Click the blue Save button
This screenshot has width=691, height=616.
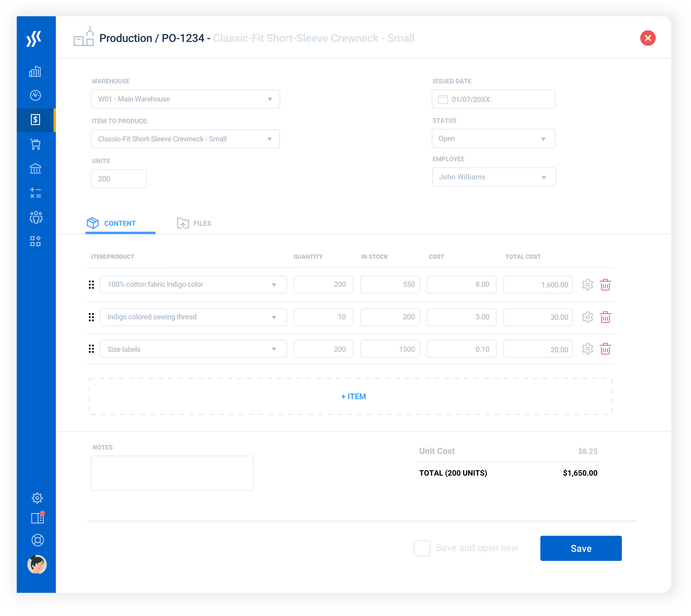[x=581, y=548]
